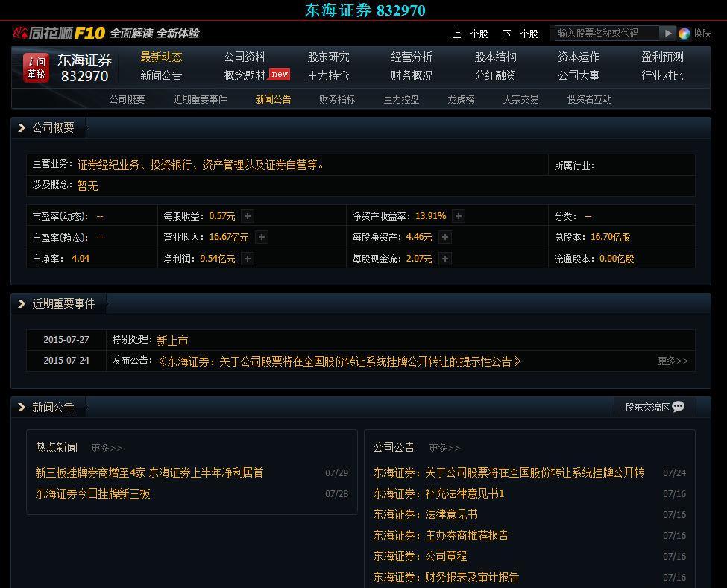Open the 公司资料 menu
727x588 pixels.
(245, 57)
